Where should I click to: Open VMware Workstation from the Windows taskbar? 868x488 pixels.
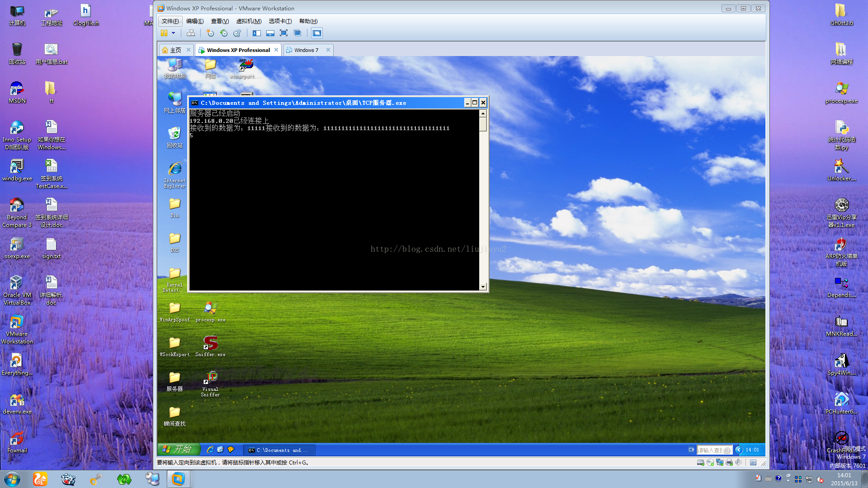click(178, 479)
